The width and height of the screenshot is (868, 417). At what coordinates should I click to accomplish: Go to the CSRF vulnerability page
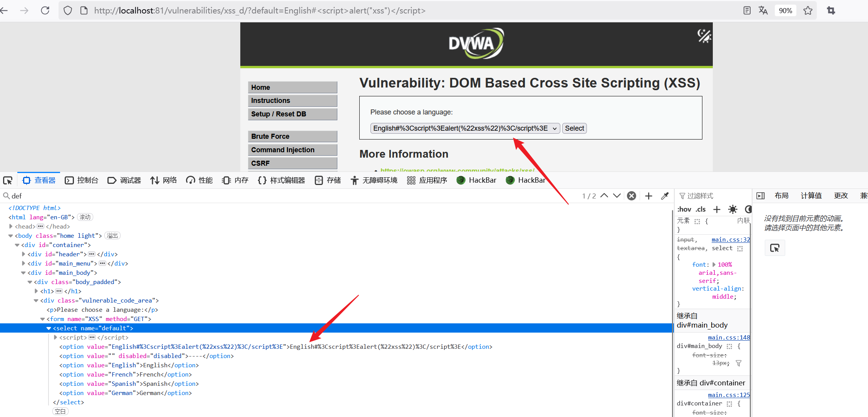[293, 163]
